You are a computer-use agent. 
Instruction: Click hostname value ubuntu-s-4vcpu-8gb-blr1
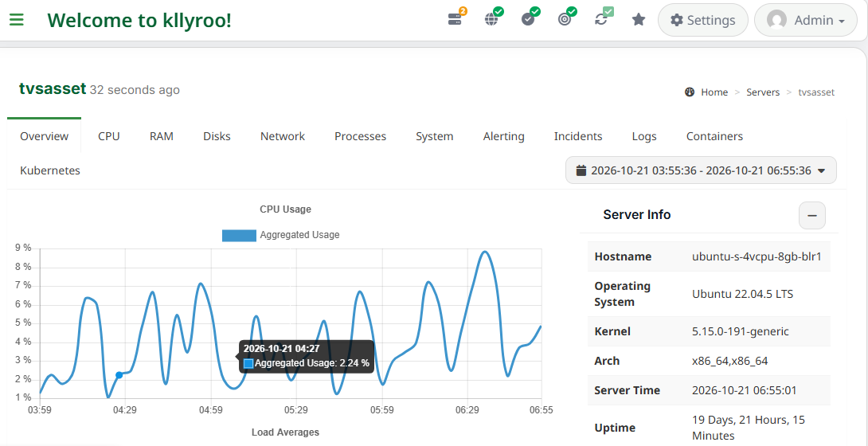[757, 256]
